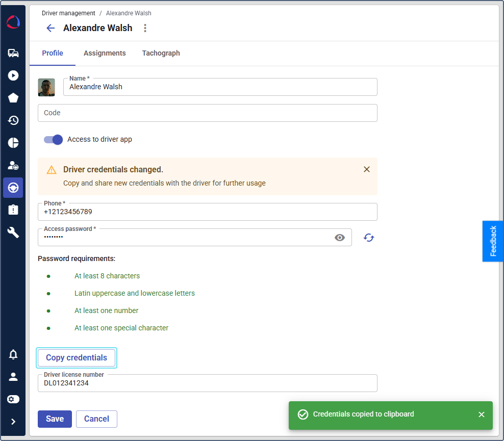Screen dimensions: 504x441
Task: Dismiss the Driver credentials changed alert
Action: (367, 169)
